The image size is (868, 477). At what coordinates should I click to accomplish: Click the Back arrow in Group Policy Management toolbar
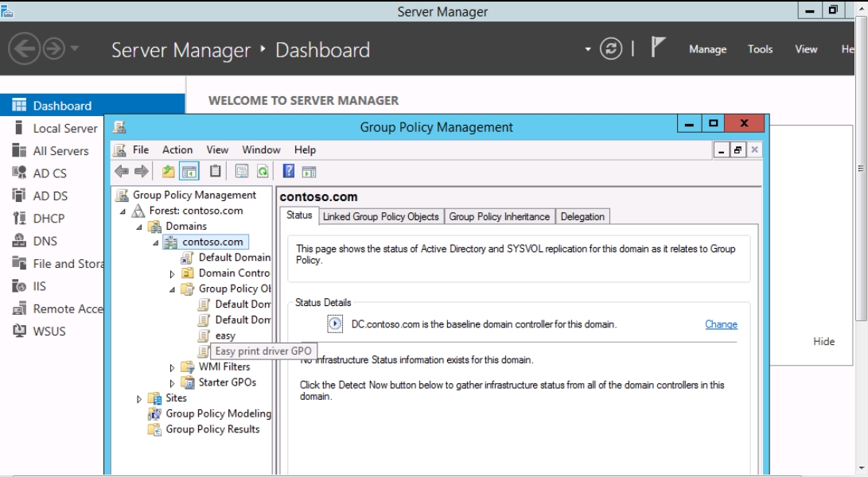(122, 172)
